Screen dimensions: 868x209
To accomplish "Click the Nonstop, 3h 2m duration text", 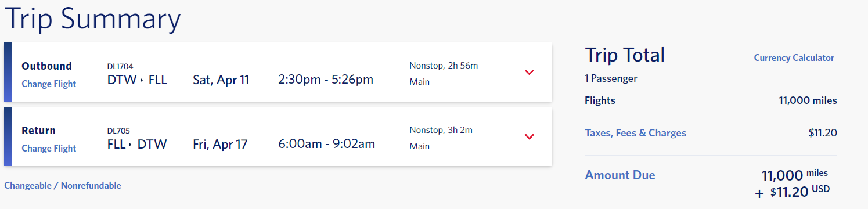I will point(441,130).
